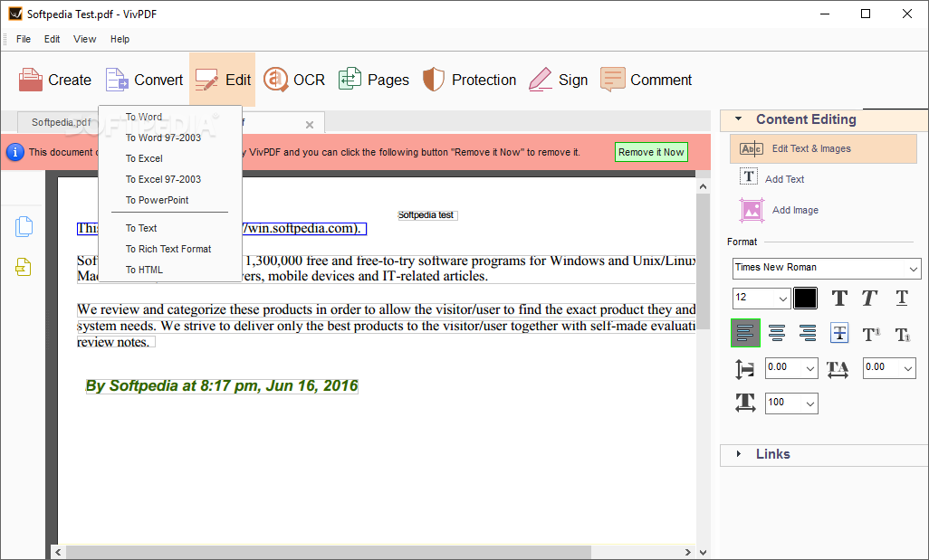This screenshot has width=929, height=560.
Task: Click the VivPDF app icon in title bar
Action: tap(15, 14)
